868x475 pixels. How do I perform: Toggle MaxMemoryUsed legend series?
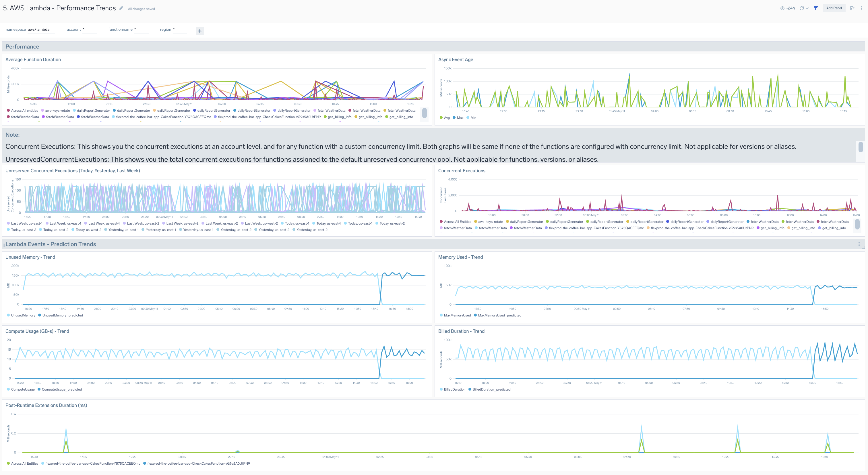click(x=455, y=315)
